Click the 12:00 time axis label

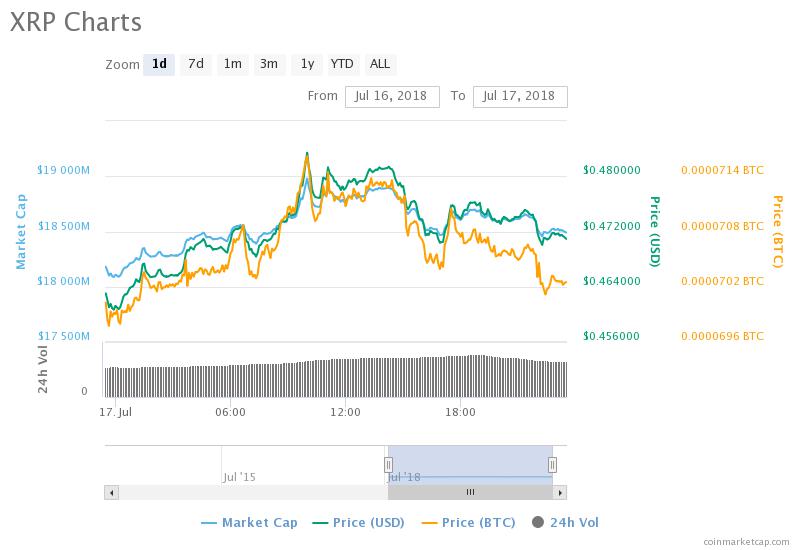pos(345,412)
